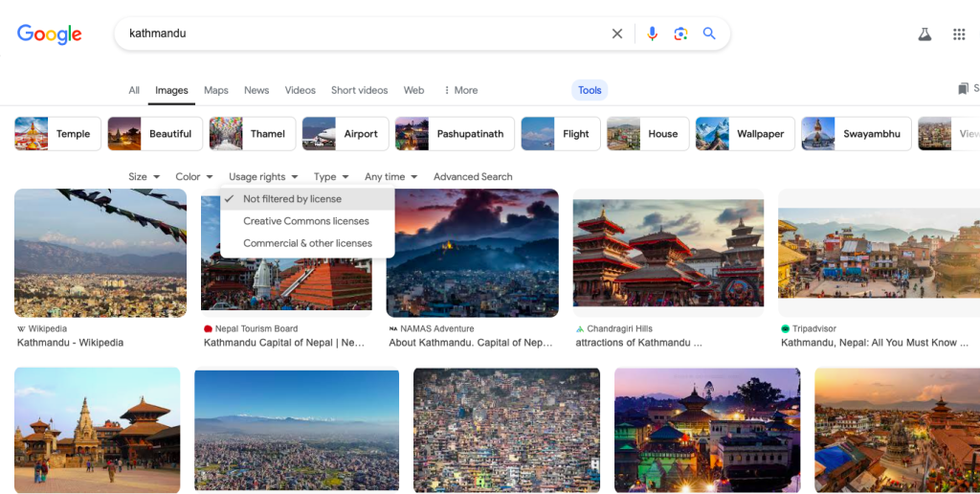This screenshot has width=980, height=494.
Task: Open the Color filter dropdown
Action: point(193,177)
